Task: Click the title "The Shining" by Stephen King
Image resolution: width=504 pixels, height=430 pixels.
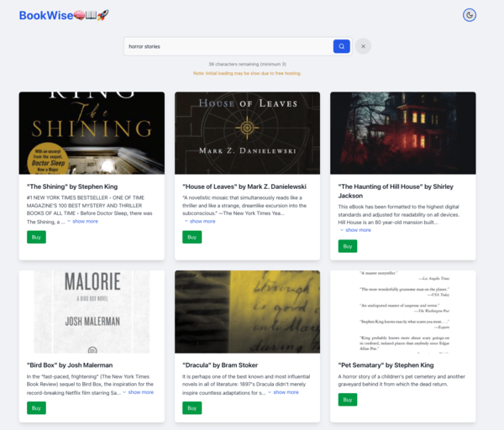Action: tap(72, 186)
